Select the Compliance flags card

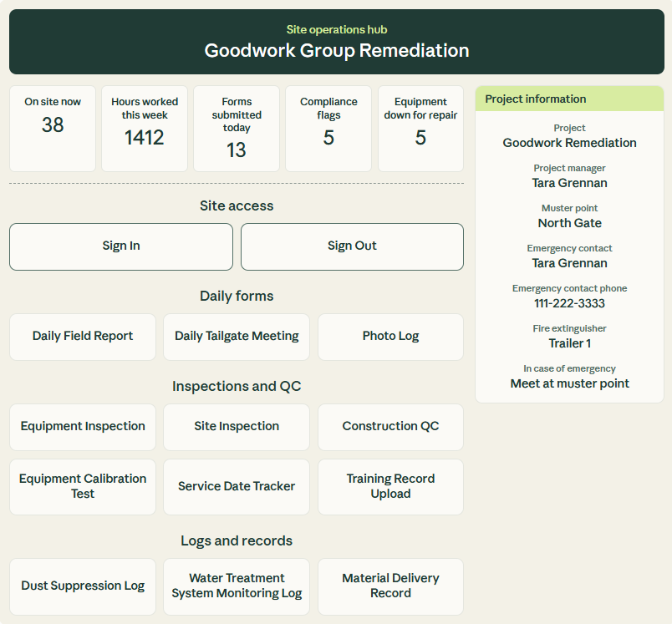(328, 129)
